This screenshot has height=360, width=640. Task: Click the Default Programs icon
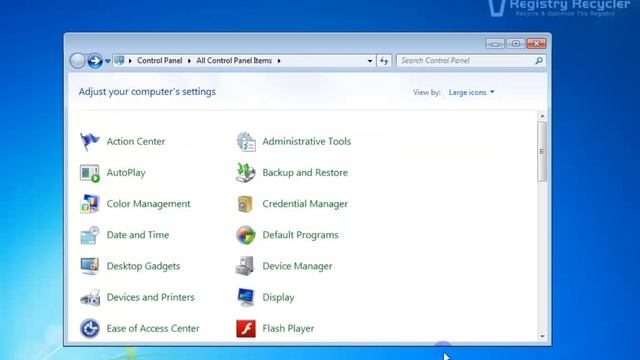[246, 235]
